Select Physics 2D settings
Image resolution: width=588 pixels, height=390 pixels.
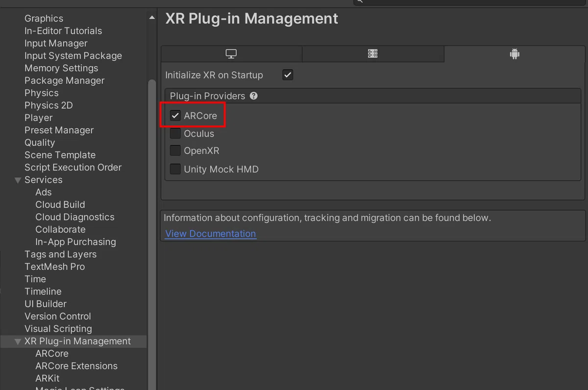click(49, 105)
